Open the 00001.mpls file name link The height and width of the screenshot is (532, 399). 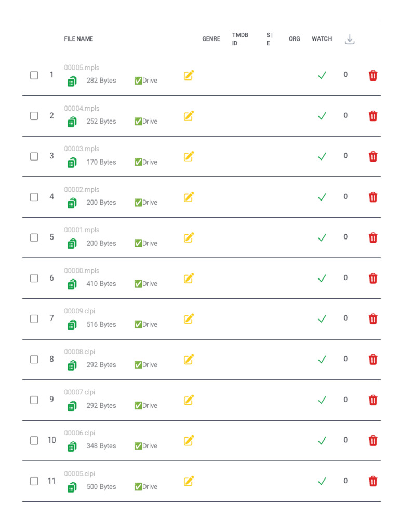click(x=82, y=230)
